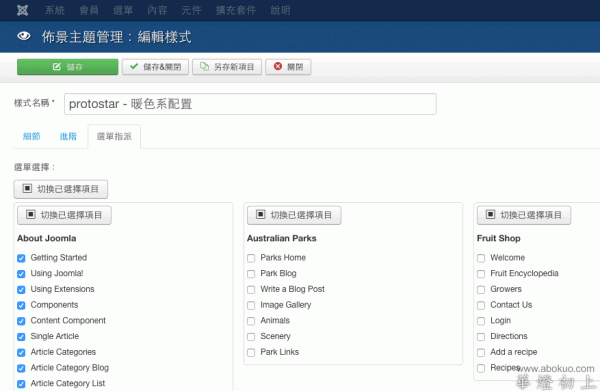Check Recipes checkbox
Screen dimensions: 600x391
tap(481, 368)
